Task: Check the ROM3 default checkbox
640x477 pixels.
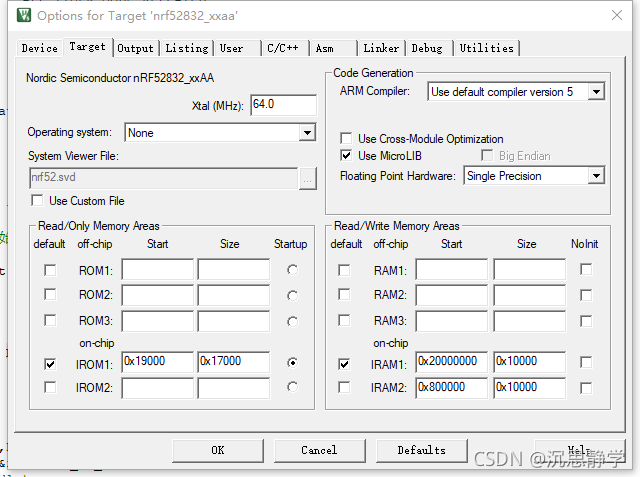Action: 50,320
